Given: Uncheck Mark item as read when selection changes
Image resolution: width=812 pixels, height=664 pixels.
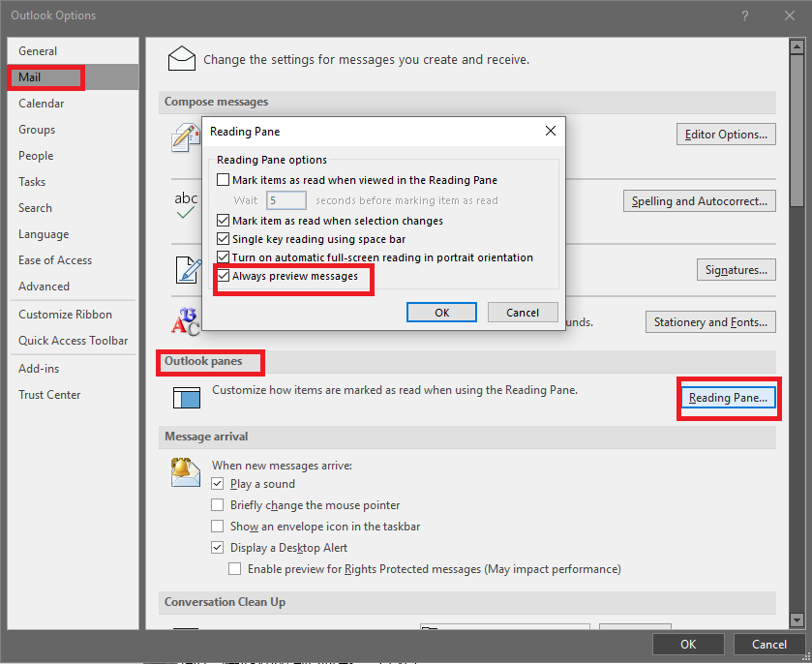Looking at the screenshot, I should [224, 221].
